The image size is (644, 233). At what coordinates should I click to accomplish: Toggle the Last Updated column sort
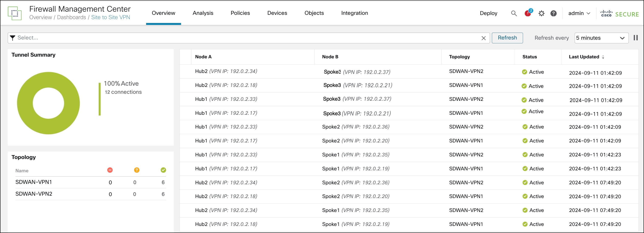603,57
